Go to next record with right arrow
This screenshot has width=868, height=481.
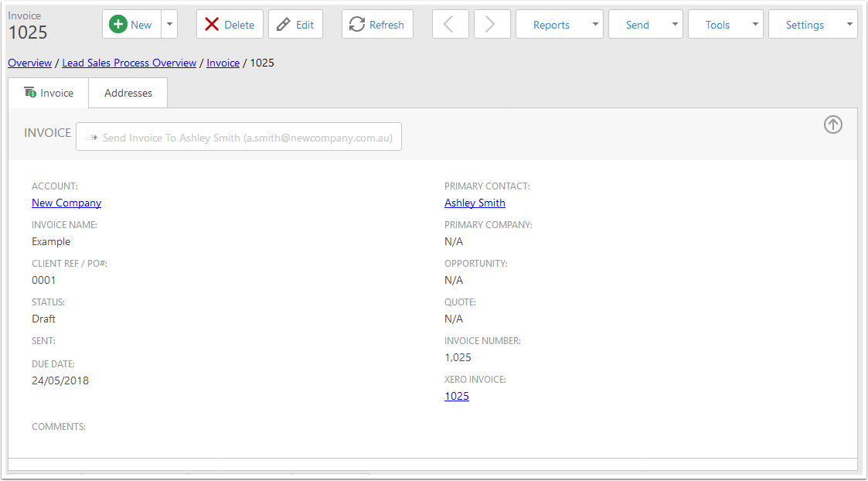click(x=492, y=25)
